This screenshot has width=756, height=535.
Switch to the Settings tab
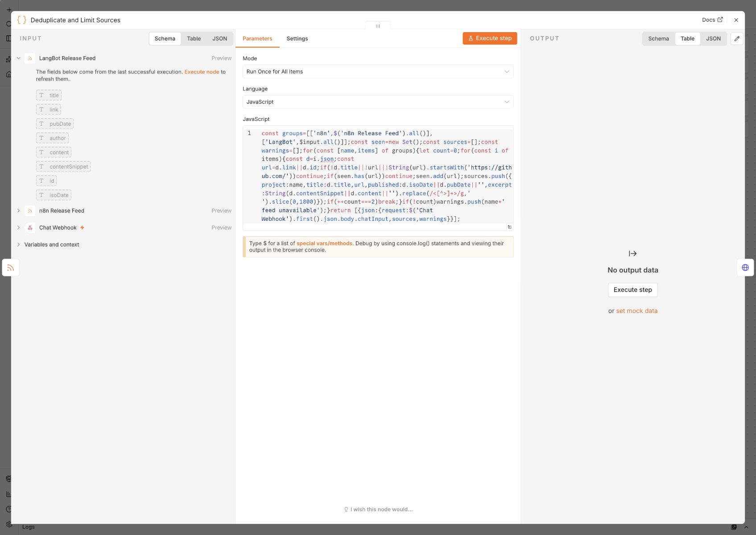[x=297, y=39]
